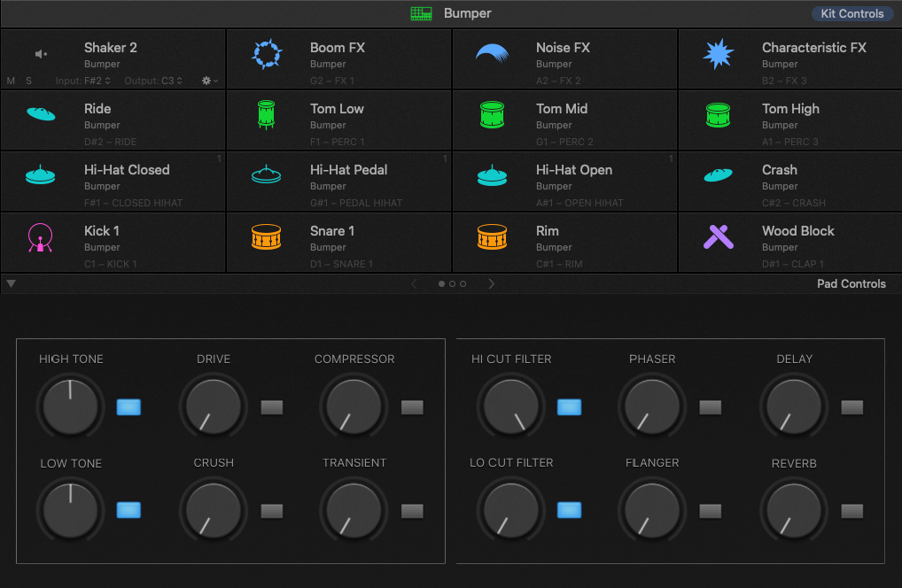Click the Lo Cut Filter knob
This screenshot has width=902, height=588.
(x=511, y=510)
